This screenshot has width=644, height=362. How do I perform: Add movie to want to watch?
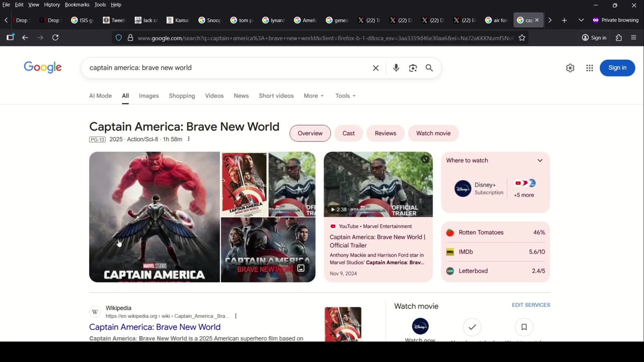point(524,327)
